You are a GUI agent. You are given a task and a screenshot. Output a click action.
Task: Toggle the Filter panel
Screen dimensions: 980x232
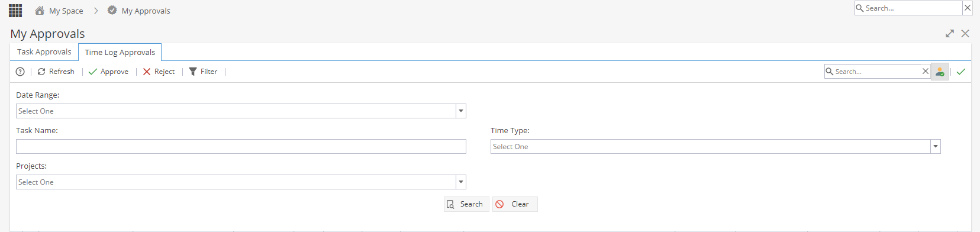203,72
